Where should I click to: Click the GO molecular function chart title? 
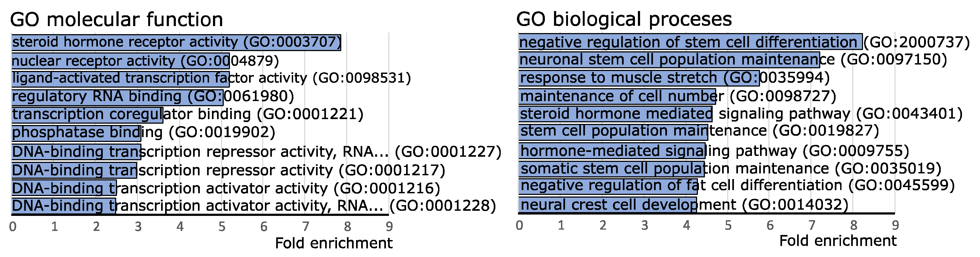116,19
